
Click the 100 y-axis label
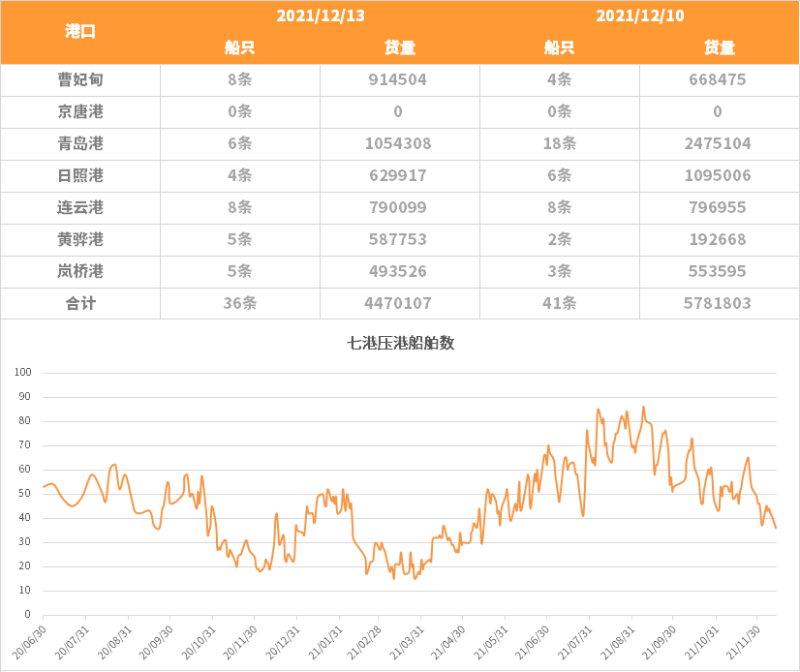(x=23, y=373)
